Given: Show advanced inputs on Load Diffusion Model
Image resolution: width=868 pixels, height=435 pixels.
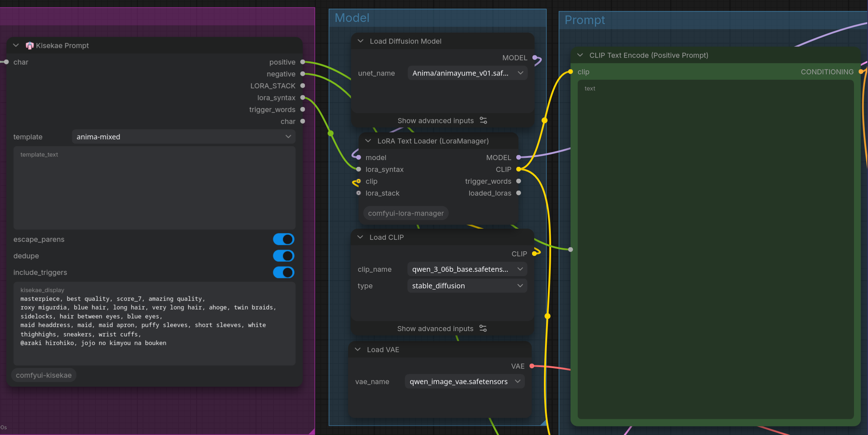Looking at the screenshot, I should click(x=442, y=120).
